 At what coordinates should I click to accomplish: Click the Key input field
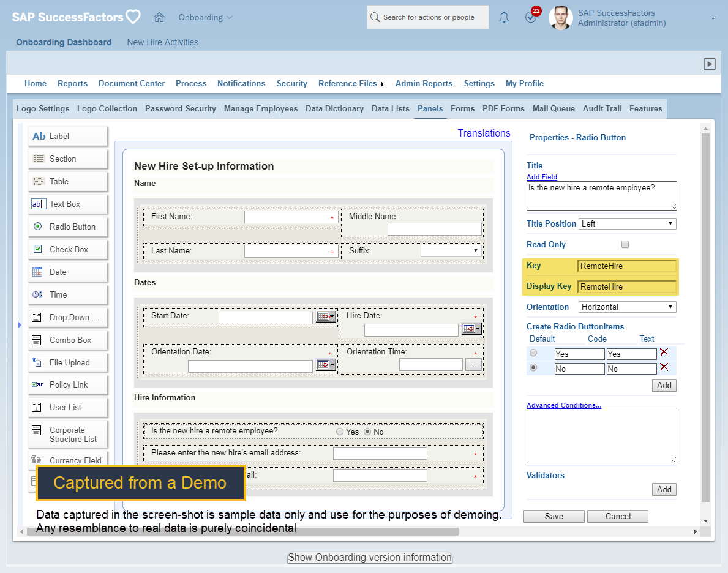(x=627, y=266)
